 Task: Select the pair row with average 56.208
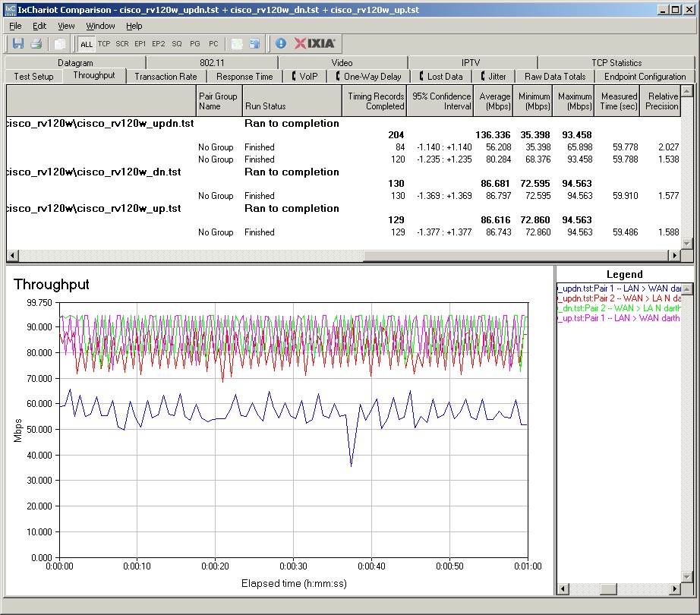click(x=343, y=147)
